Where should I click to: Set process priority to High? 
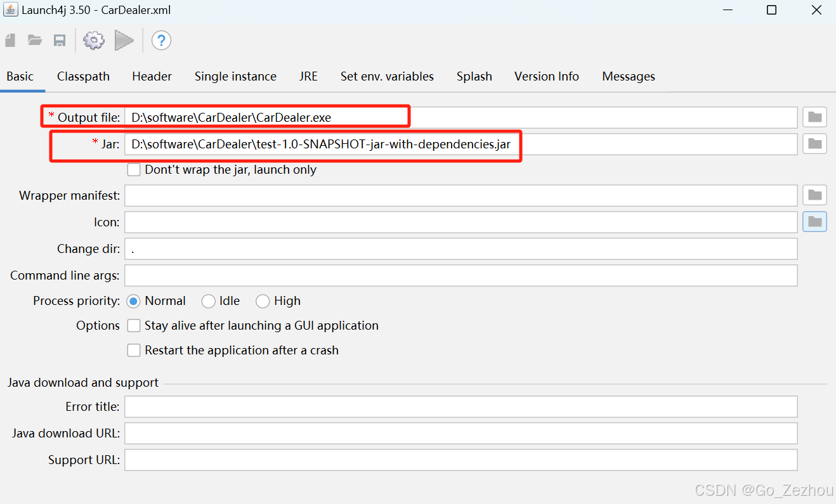coord(263,301)
